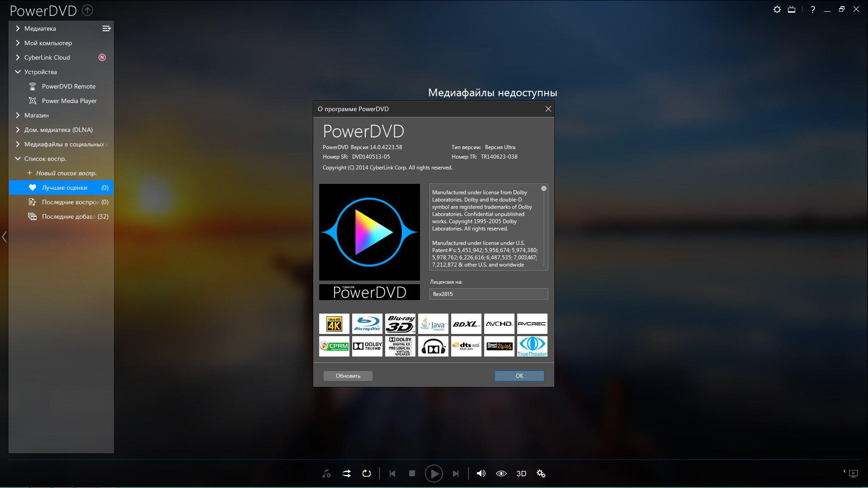The height and width of the screenshot is (488, 868).
Task: Open Последние воспроизведённые playlist
Action: (61, 202)
